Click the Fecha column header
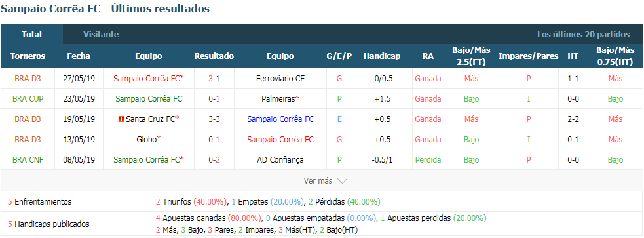This screenshot has width=644, height=238. 79,56
